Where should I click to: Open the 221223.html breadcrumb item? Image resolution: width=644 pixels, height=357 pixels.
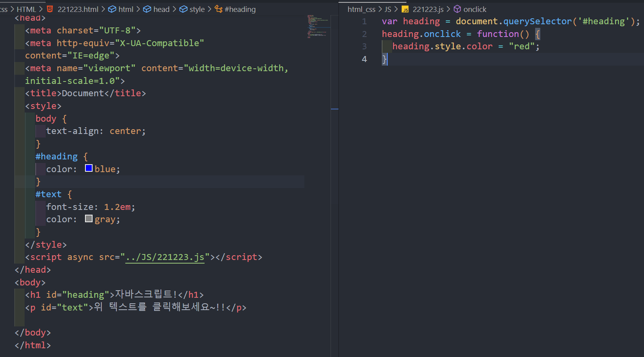[x=78, y=9]
